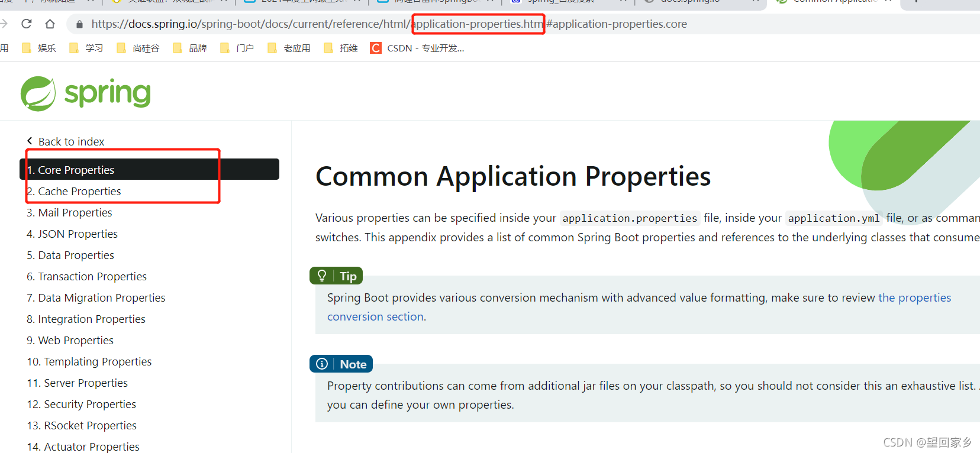
Task: Click the application.yml code text
Action: (834, 218)
